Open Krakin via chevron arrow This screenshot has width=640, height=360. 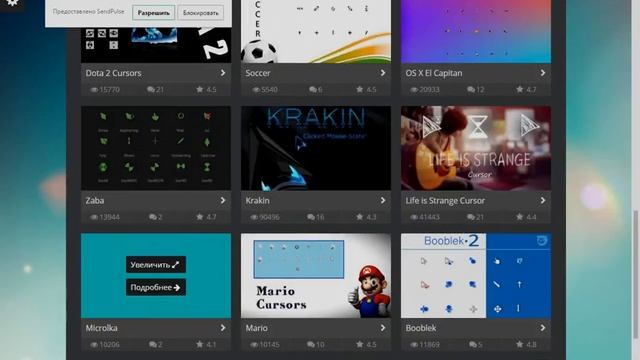383,200
